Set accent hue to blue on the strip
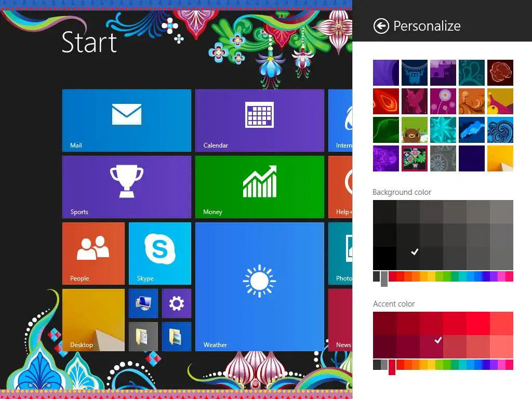 [x=478, y=365]
